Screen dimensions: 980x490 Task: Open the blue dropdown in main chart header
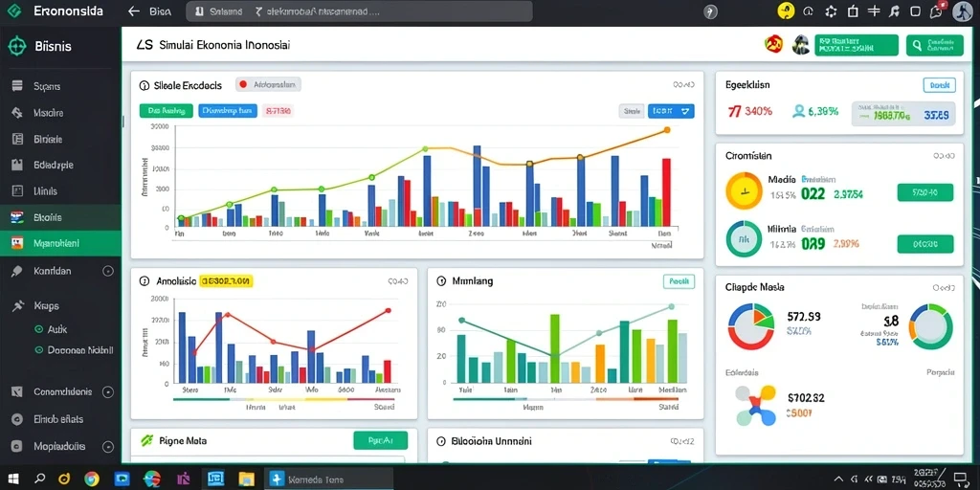click(671, 111)
